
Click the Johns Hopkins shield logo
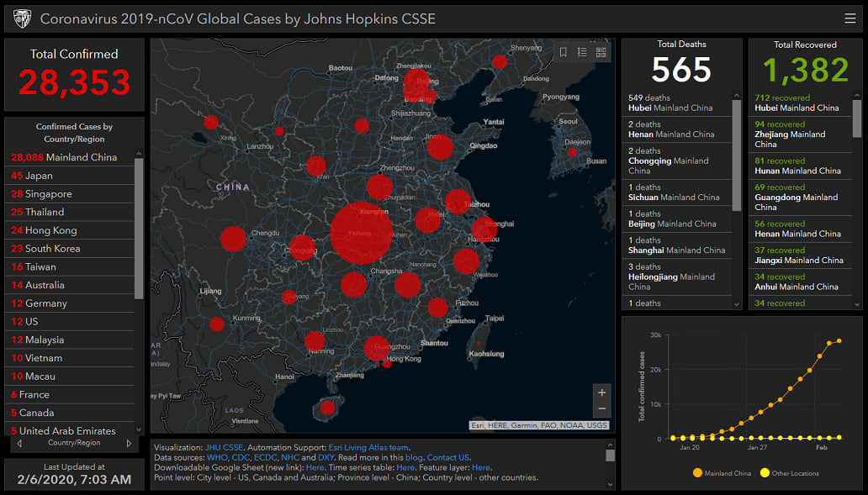tap(22, 18)
